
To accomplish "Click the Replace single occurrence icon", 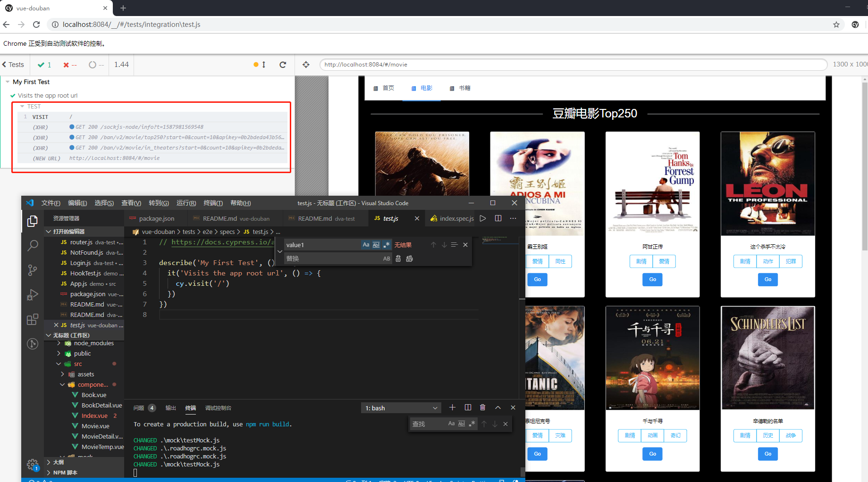I will pos(398,258).
